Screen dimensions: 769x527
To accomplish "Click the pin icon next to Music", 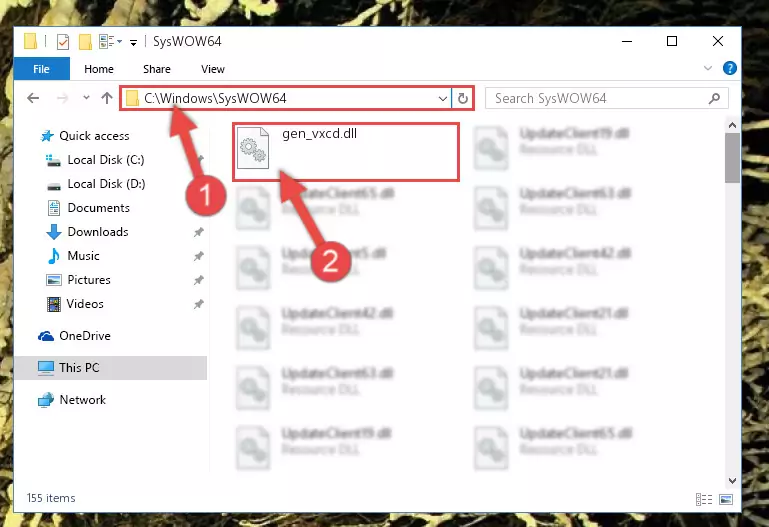I will tap(199, 256).
